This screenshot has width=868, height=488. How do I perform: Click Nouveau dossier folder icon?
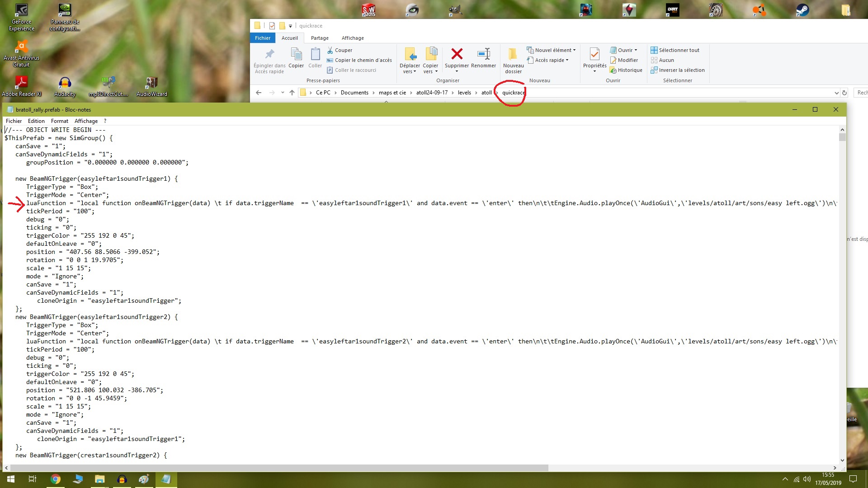point(513,54)
